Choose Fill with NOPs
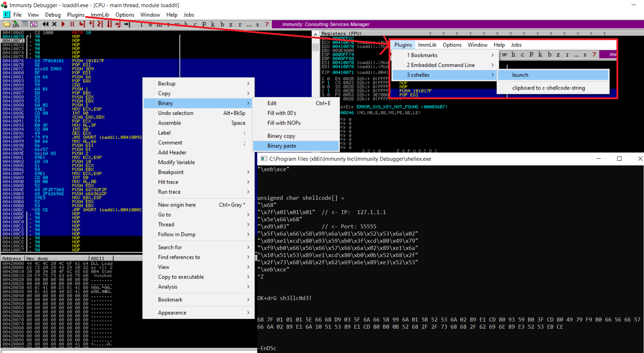This screenshot has width=644, height=353. 296,123
